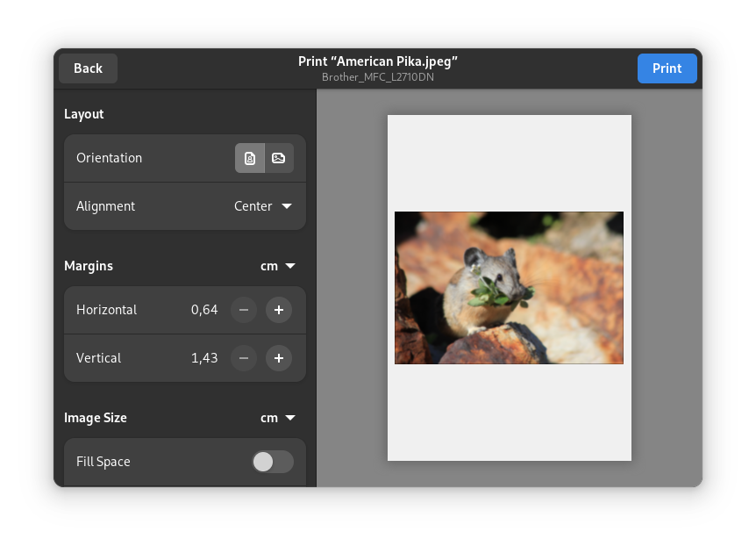Increase the Vertical margin with plus button
Viewport: 756px width, 546px height.
[279, 358]
